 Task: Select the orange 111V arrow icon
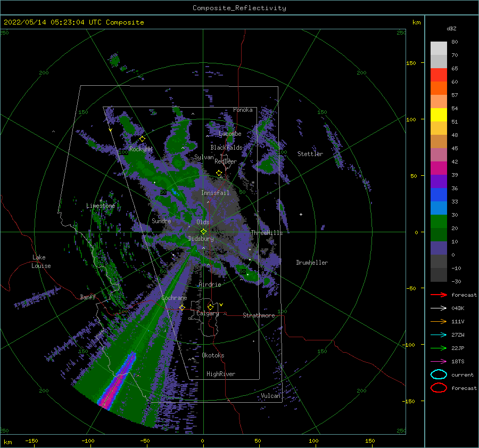[x=439, y=321]
